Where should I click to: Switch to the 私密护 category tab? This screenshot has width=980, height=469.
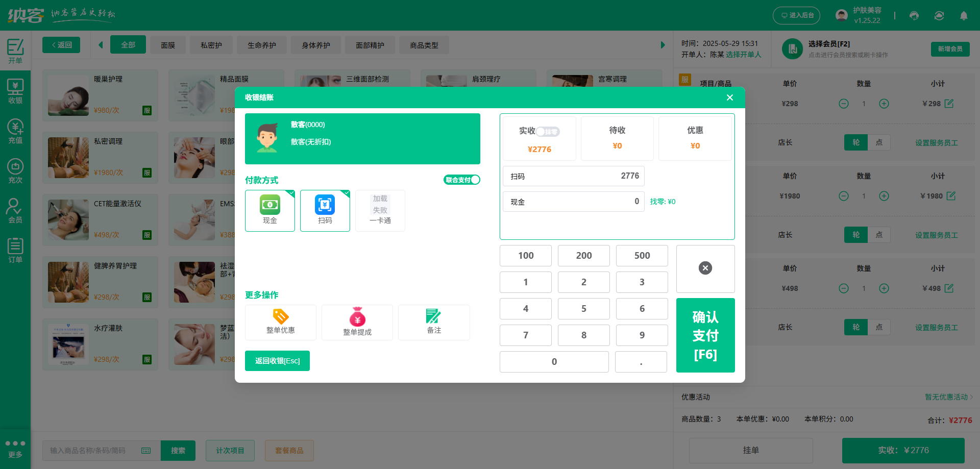click(x=211, y=45)
